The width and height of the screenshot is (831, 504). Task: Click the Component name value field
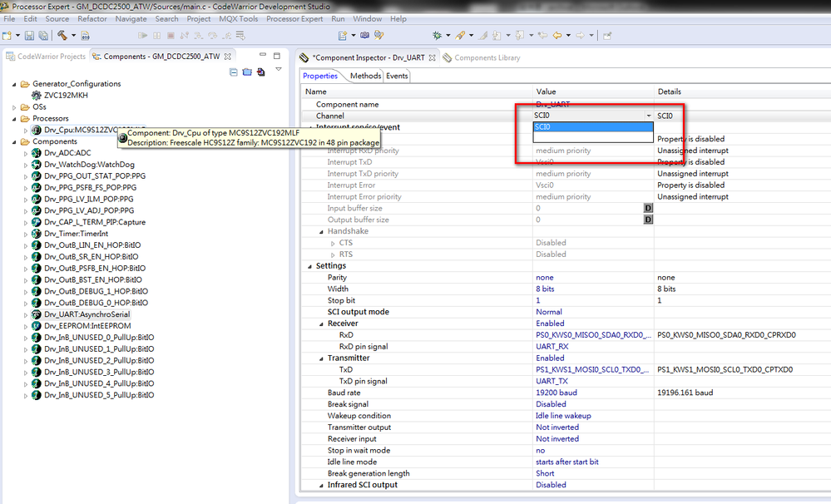(593, 105)
